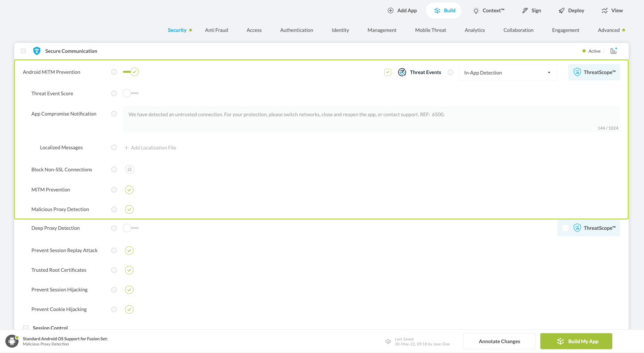Click the lock icon for Block Non-SSL Connections
The height and width of the screenshot is (353, 644).
coord(129,170)
